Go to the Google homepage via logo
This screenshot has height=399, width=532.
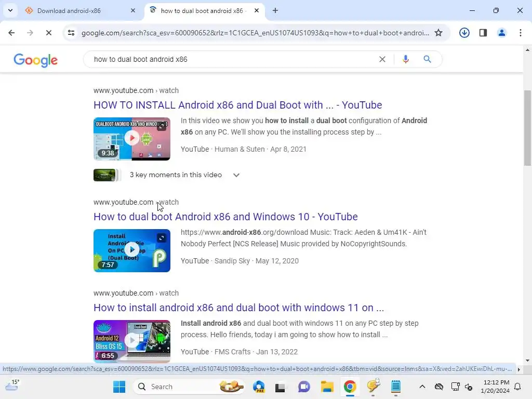tap(36, 60)
